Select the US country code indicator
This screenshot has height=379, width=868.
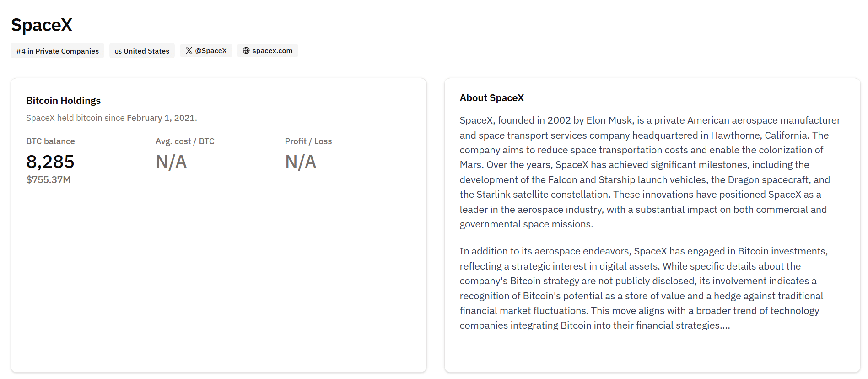pos(118,51)
